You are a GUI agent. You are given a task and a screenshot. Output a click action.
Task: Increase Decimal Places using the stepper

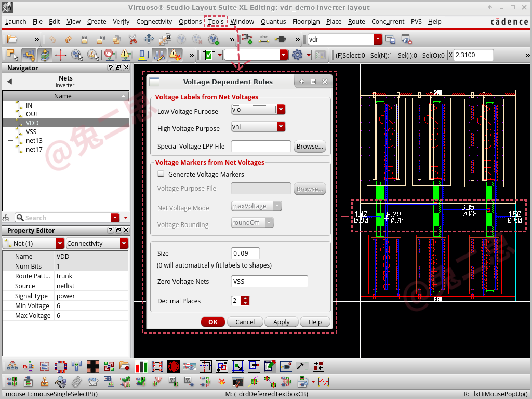244,297
